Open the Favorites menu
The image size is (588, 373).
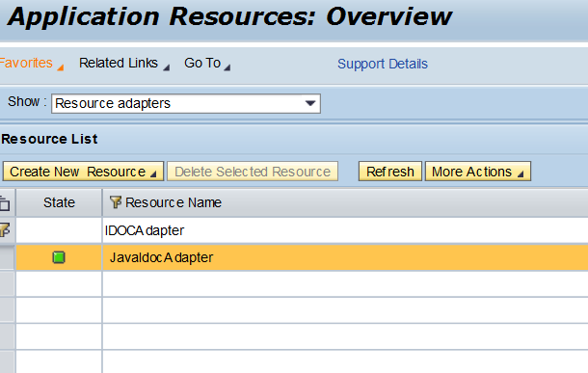point(31,63)
